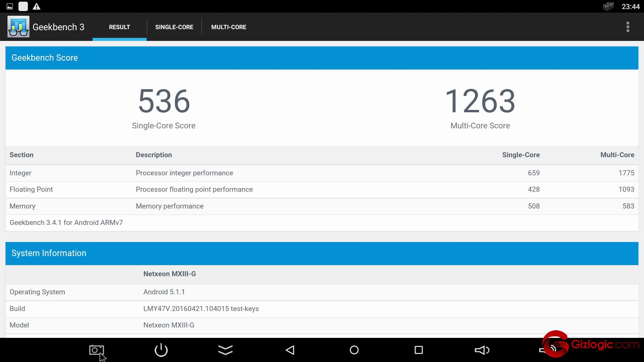
Task: Open the picture notification icon in status bar
Action: click(x=10, y=6)
